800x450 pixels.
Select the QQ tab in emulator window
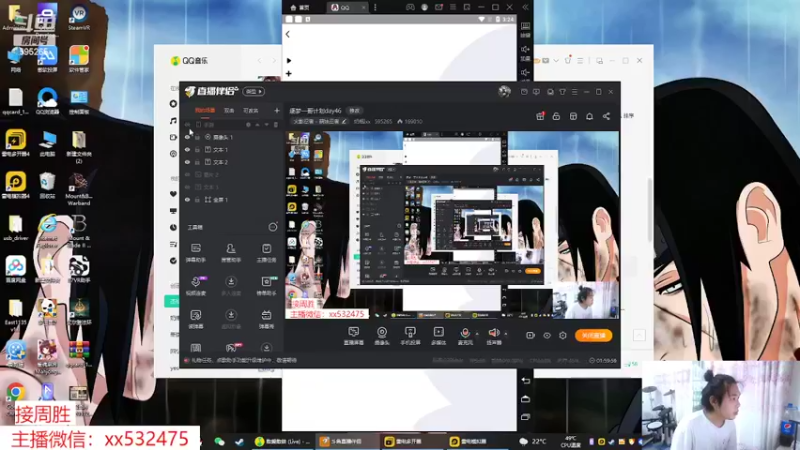tap(347, 8)
